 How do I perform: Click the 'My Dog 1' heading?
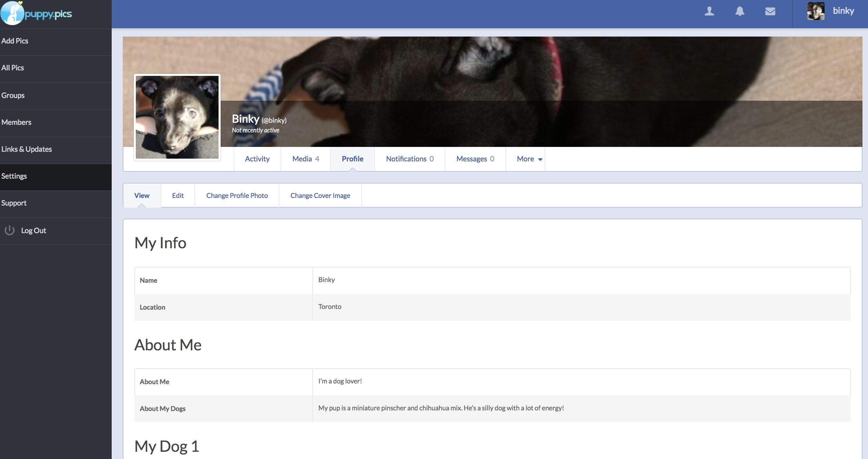(x=167, y=446)
